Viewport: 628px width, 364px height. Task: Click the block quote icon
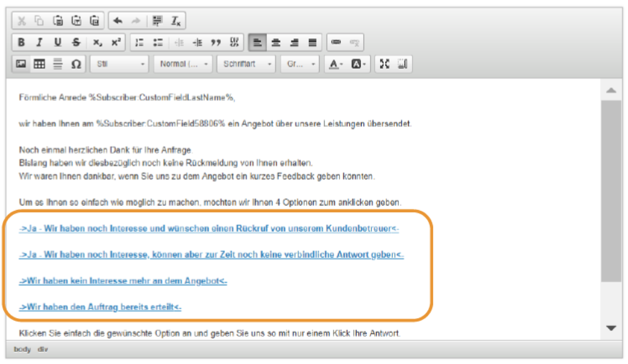point(216,42)
